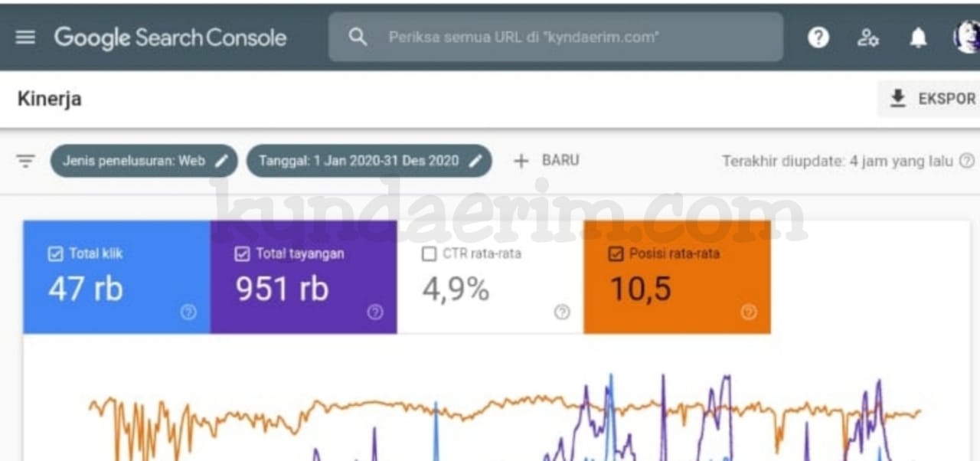Click help icon on Total klik card
980x461 pixels.
pos(188,312)
